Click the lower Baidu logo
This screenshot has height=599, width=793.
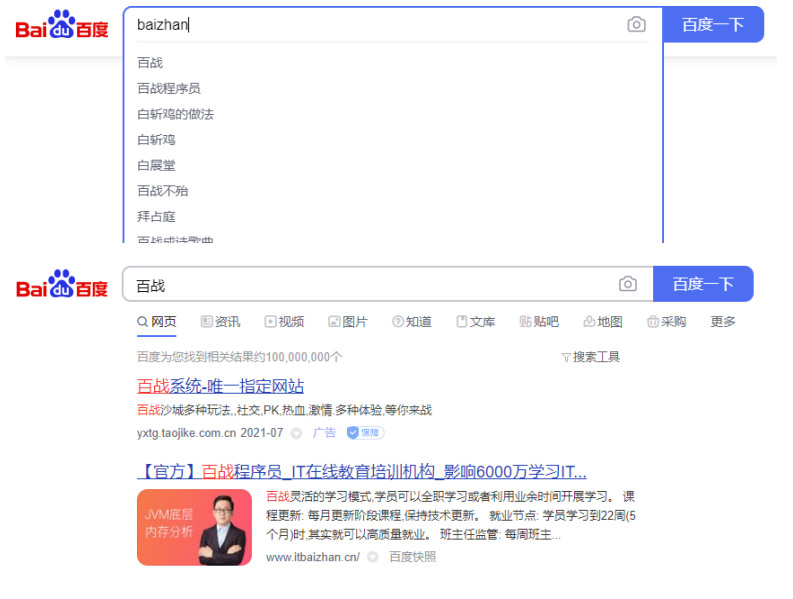click(62, 283)
